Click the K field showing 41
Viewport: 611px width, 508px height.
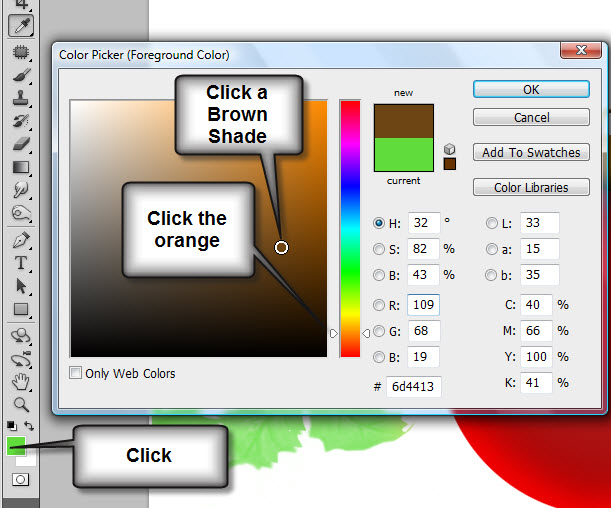[x=536, y=383]
